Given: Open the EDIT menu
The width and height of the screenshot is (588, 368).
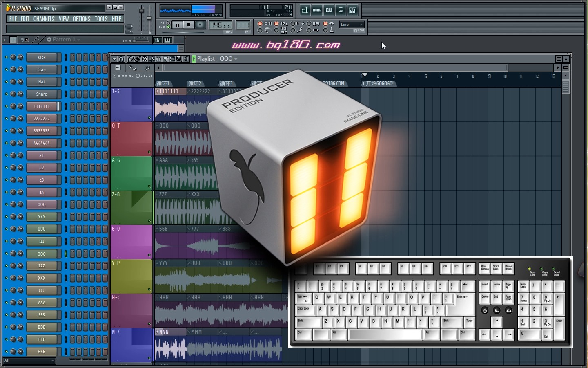Looking at the screenshot, I should pyautogui.click(x=25, y=19).
